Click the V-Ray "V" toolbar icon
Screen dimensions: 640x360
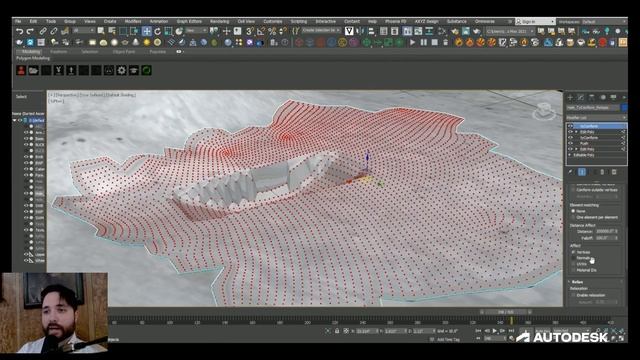tap(349, 31)
